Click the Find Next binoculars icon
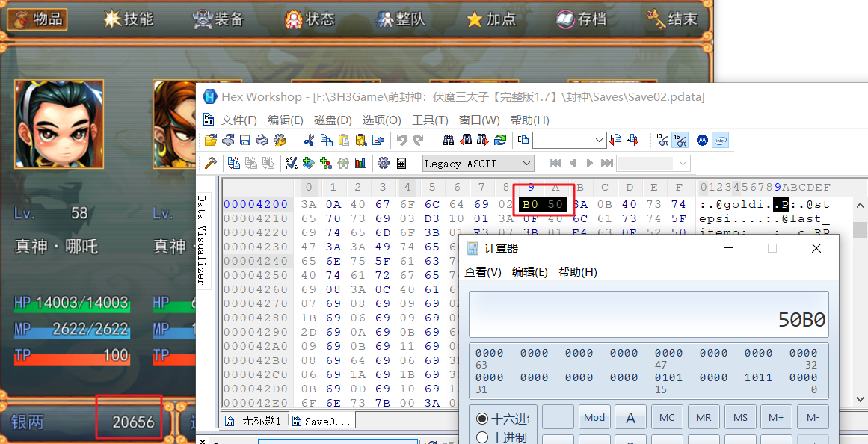This screenshot has width=868, height=444. tap(483, 140)
